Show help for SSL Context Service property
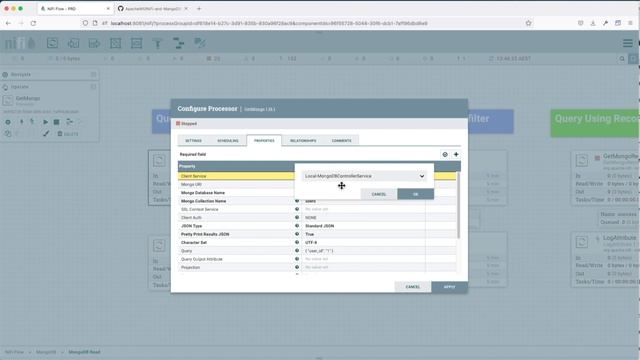Image resolution: width=640 pixels, height=360 pixels. [297, 209]
